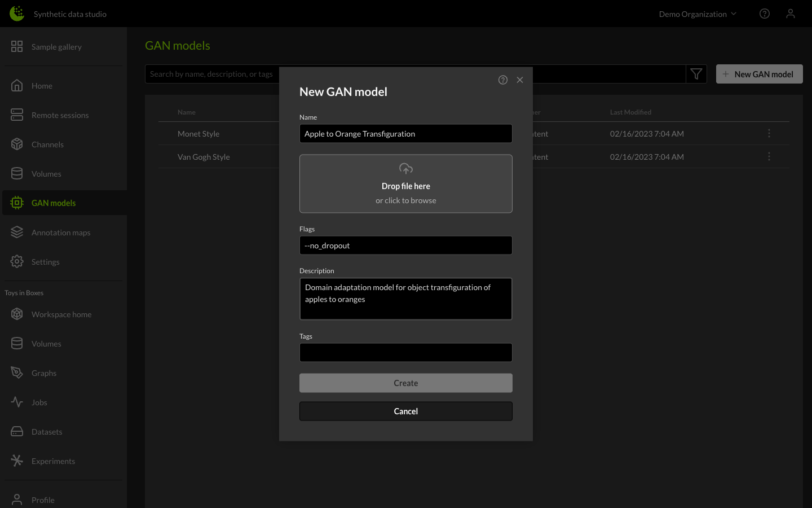Open the Datasets section
The width and height of the screenshot is (812, 508).
pyautogui.click(x=16, y=431)
